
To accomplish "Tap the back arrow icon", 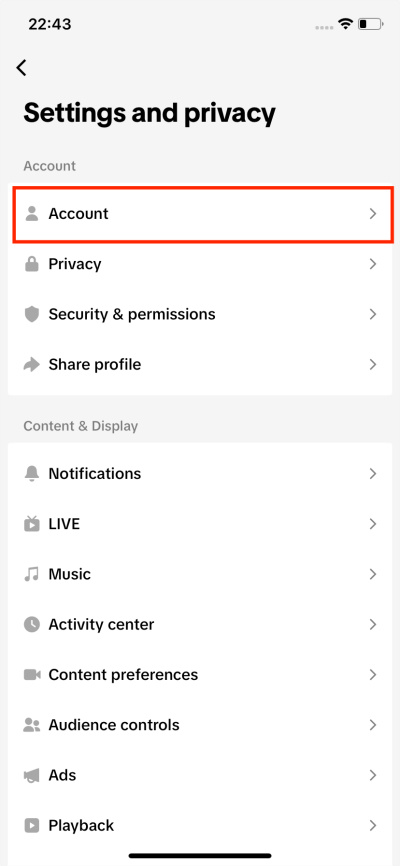I will point(21,67).
